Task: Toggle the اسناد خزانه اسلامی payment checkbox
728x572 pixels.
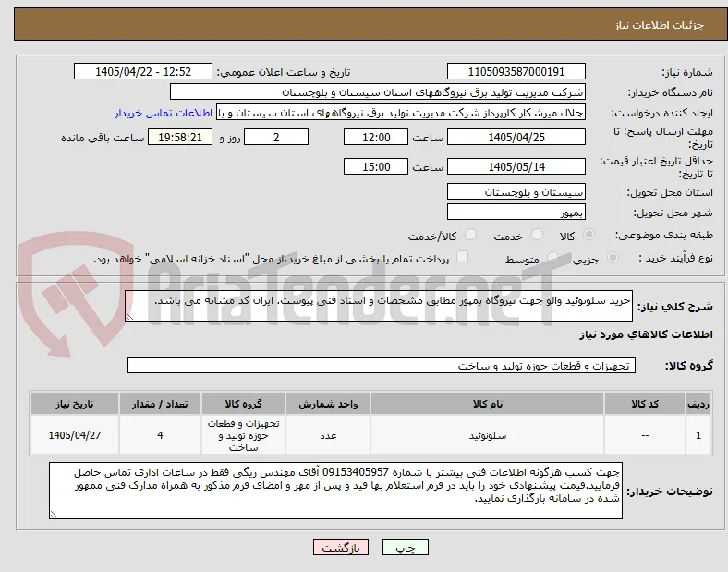Action: click(x=462, y=257)
